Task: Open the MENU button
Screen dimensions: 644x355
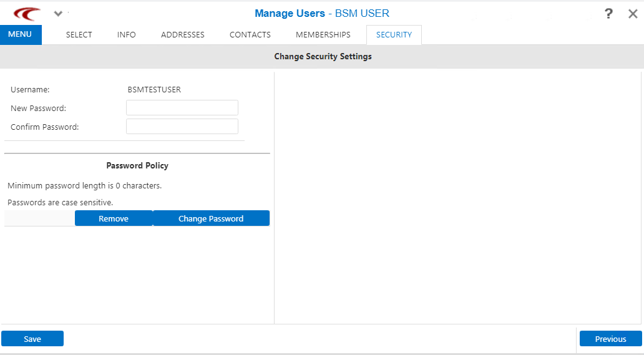Action: tap(21, 34)
